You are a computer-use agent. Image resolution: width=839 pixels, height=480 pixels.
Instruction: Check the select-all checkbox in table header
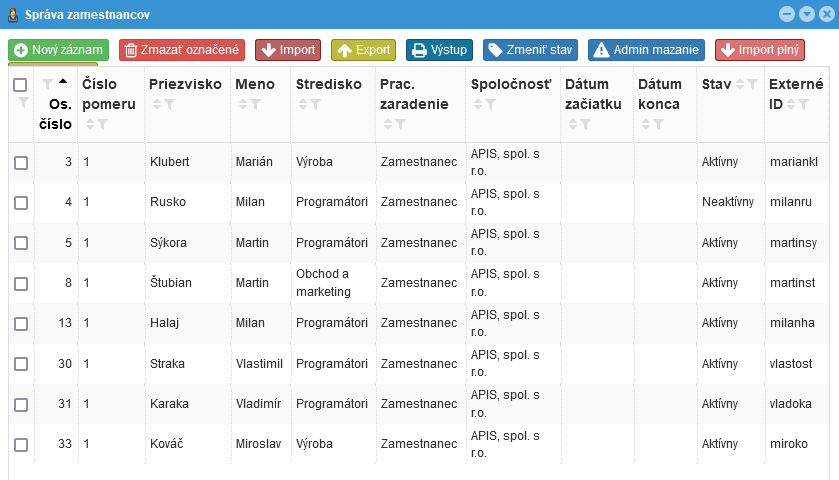21,86
